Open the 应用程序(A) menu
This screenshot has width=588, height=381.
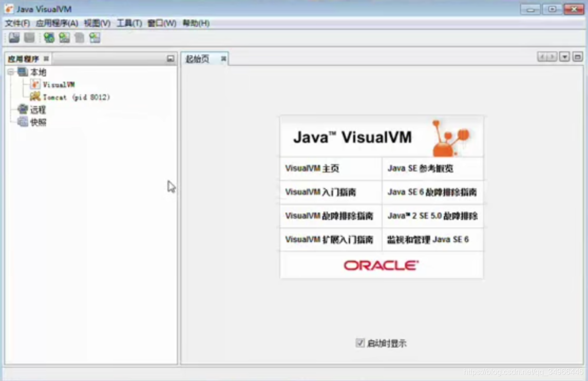click(x=57, y=23)
